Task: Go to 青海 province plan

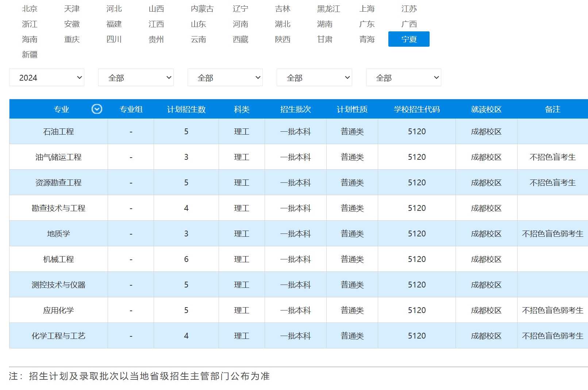Action: click(367, 39)
